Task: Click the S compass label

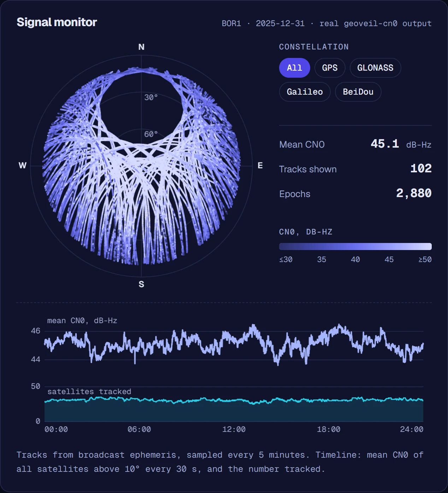Action: click(141, 284)
